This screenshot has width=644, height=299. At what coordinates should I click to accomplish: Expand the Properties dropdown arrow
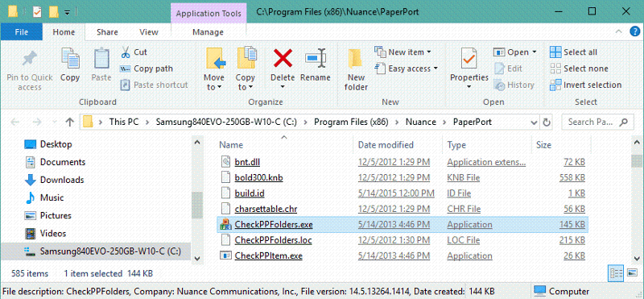coord(469,87)
